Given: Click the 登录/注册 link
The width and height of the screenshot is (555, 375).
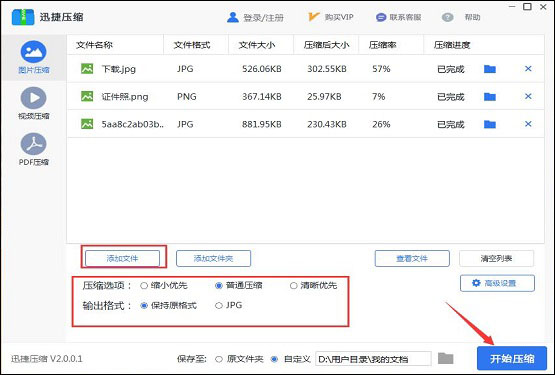Looking at the screenshot, I should click(263, 17).
